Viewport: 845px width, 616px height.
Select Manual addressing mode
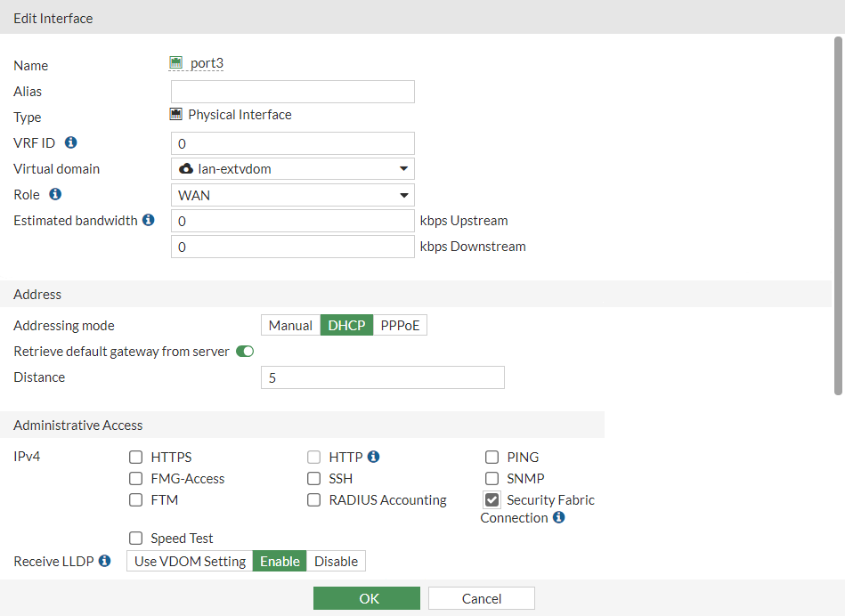coord(290,325)
